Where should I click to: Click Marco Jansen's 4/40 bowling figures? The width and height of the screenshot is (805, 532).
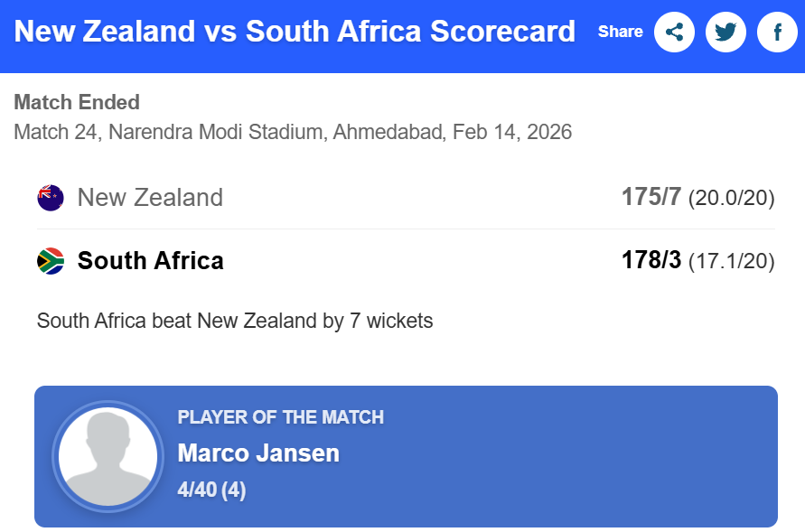(211, 490)
